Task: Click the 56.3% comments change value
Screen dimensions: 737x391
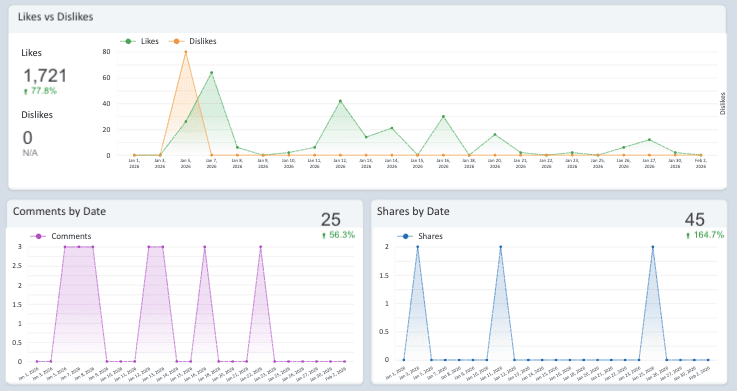Action: pyautogui.click(x=342, y=235)
